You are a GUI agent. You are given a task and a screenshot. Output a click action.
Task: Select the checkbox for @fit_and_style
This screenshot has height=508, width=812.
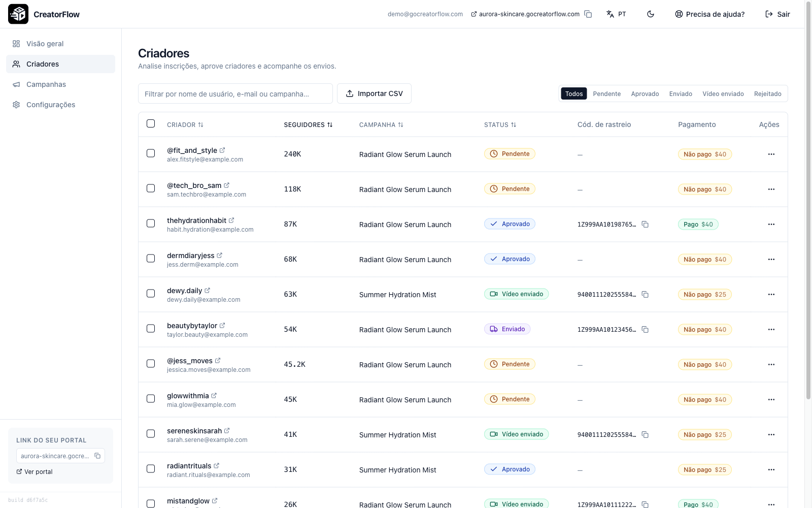151,153
